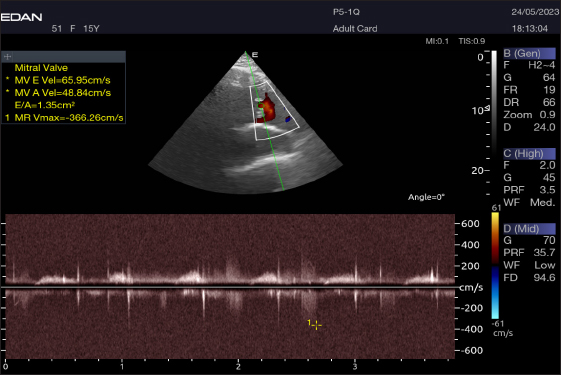
Task: Click the green Doppler cursor line
Action: 264,121
